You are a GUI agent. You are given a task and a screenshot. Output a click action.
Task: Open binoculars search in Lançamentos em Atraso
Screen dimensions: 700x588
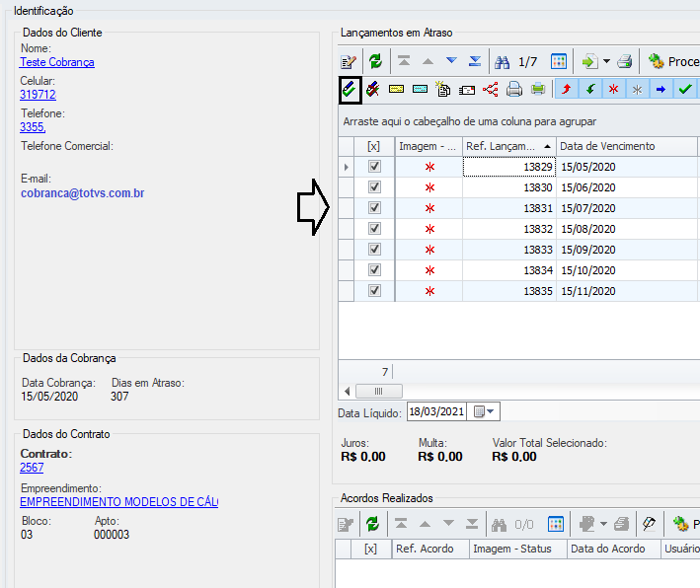502,61
